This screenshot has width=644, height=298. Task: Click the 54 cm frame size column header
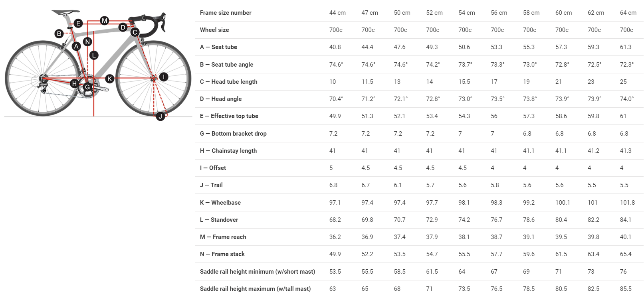tap(467, 13)
